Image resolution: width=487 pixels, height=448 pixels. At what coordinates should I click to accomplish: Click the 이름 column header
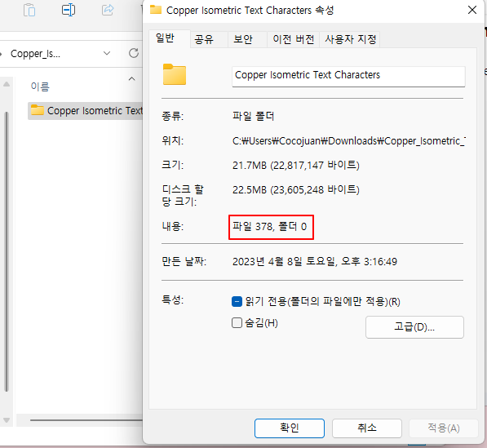40,86
